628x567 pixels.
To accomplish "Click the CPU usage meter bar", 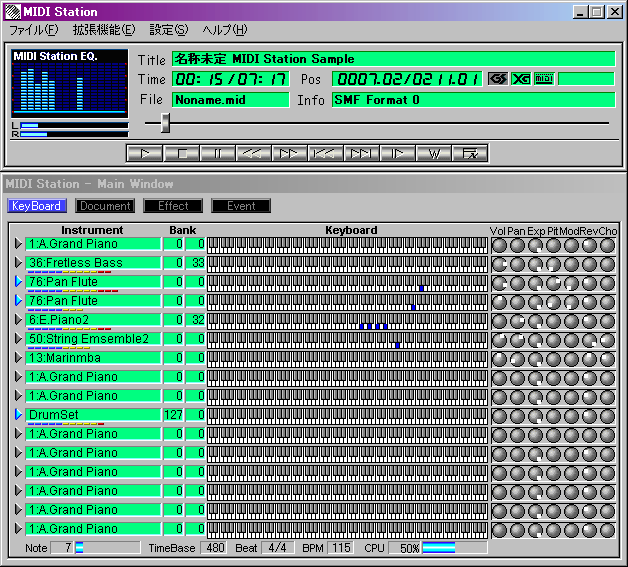I will click(455, 547).
